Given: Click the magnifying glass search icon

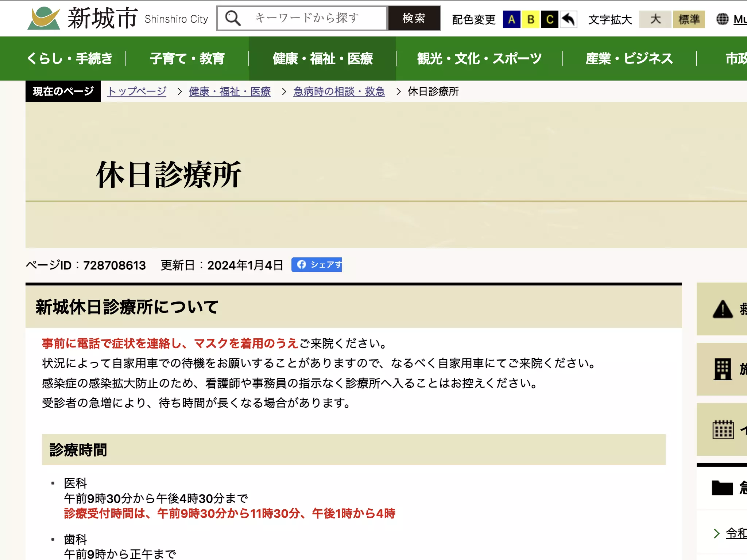Looking at the screenshot, I should click(x=233, y=18).
